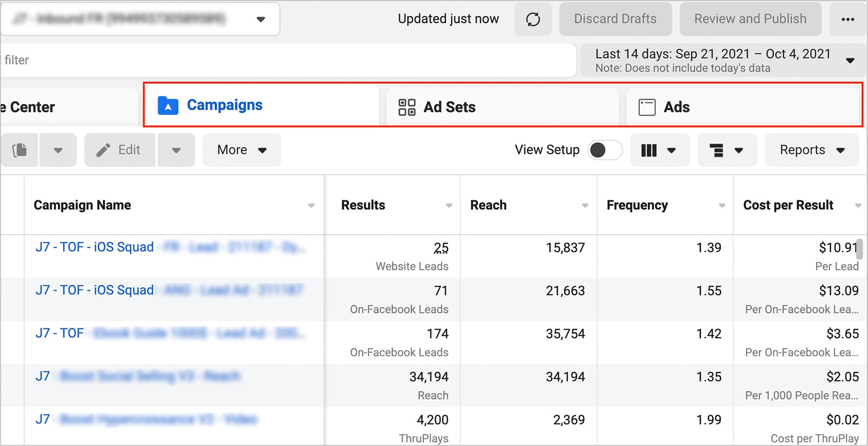Click the Discard Drafts button
Viewport: 868px width, 446px height.
(615, 19)
